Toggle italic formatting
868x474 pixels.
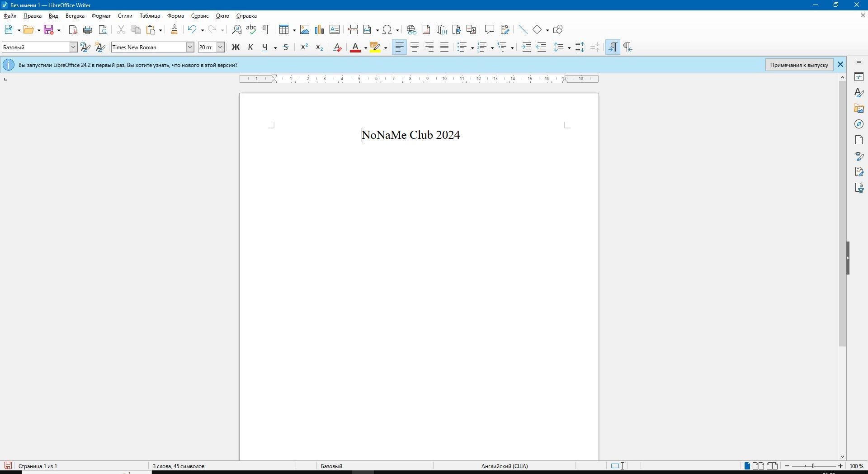pyautogui.click(x=250, y=47)
